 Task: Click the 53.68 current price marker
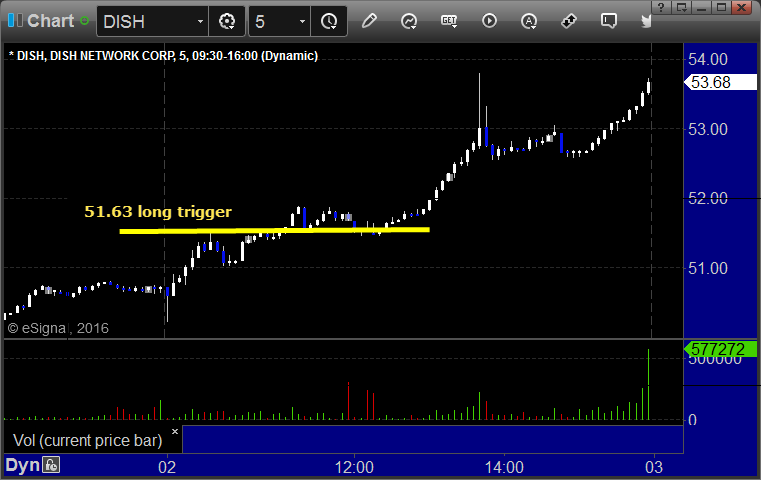coord(720,82)
